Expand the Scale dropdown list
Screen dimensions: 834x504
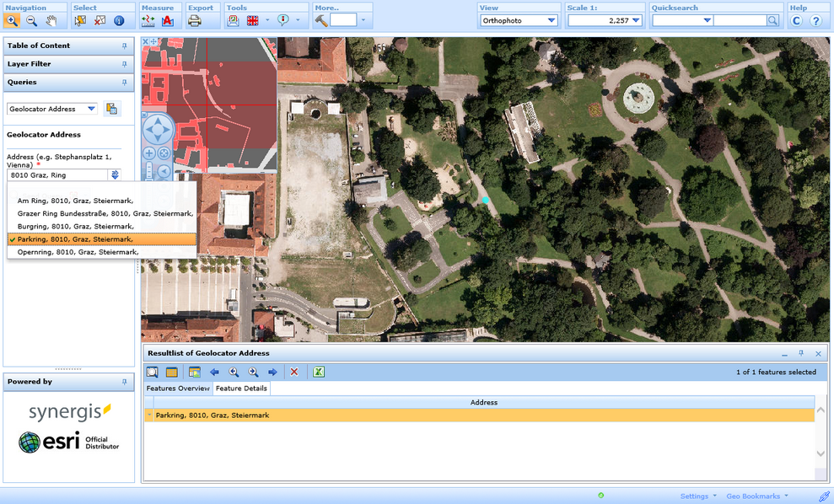[x=636, y=20]
